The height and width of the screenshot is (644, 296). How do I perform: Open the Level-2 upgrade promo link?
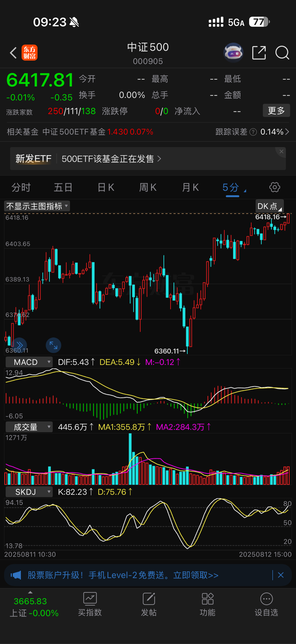point(123,575)
